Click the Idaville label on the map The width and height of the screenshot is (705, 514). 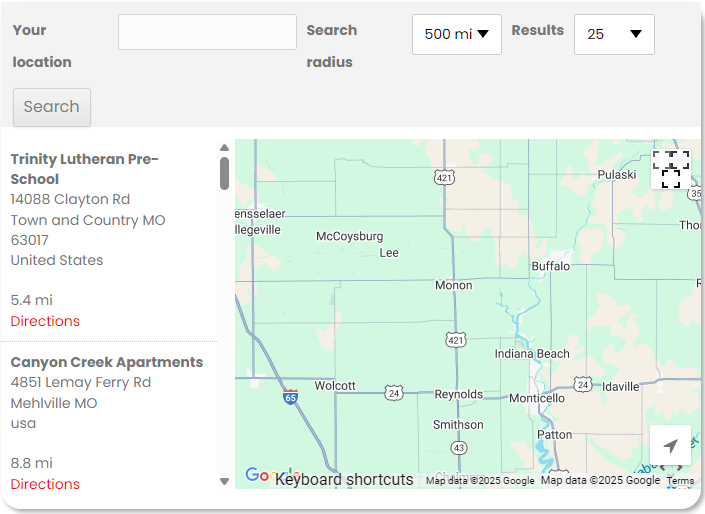pyautogui.click(x=620, y=387)
